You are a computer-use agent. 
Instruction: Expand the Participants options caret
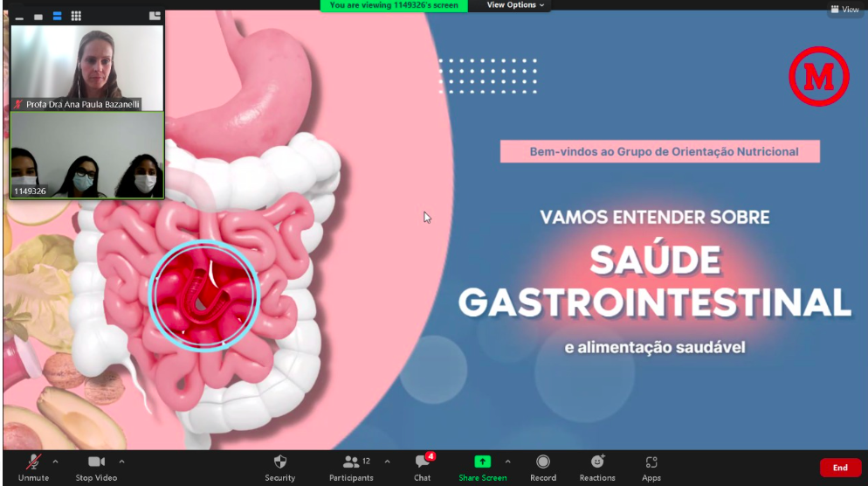[x=387, y=461]
